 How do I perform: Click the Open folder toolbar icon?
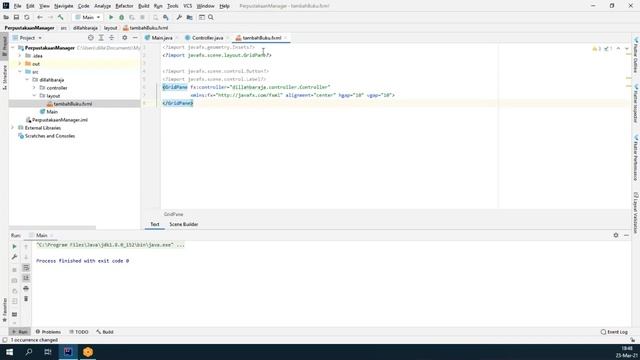6,17
